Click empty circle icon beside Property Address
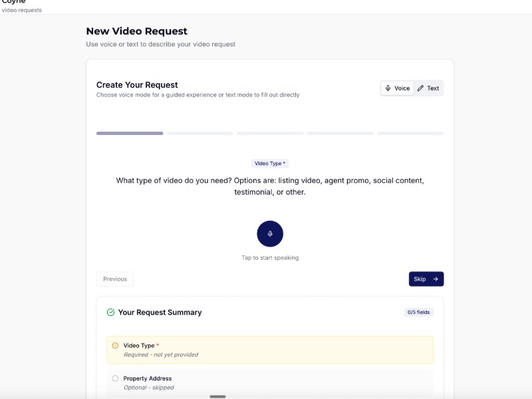The width and height of the screenshot is (532, 399). pyautogui.click(x=115, y=378)
